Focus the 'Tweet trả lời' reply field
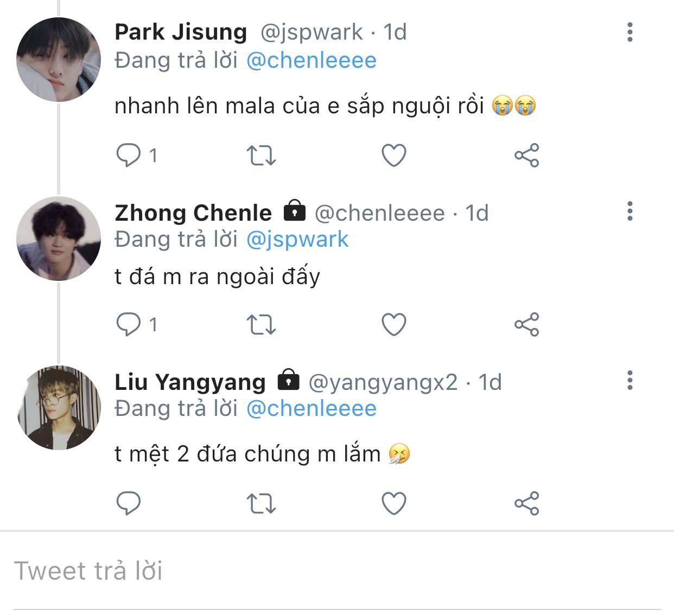674x616 pixels. 336,571
